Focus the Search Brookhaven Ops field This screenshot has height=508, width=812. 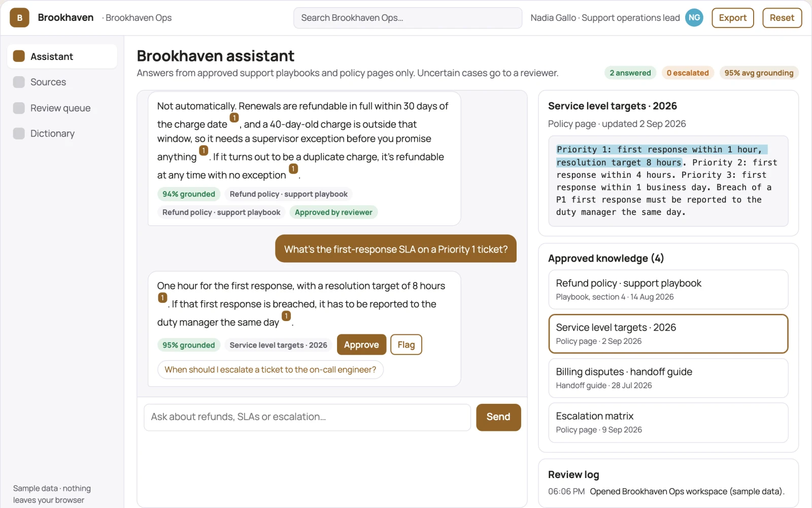(x=408, y=18)
